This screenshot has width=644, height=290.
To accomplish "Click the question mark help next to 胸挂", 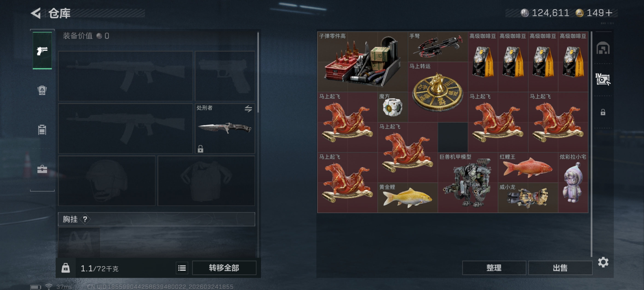I will tap(85, 219).
